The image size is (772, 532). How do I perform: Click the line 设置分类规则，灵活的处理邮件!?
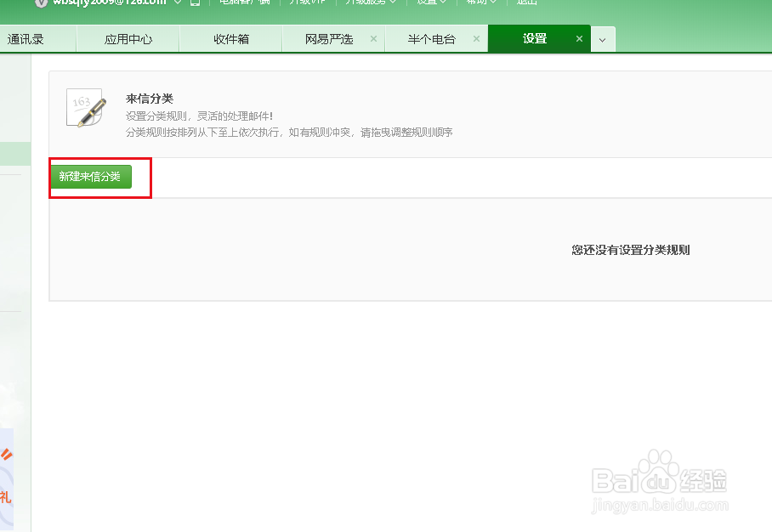(200, 116)
